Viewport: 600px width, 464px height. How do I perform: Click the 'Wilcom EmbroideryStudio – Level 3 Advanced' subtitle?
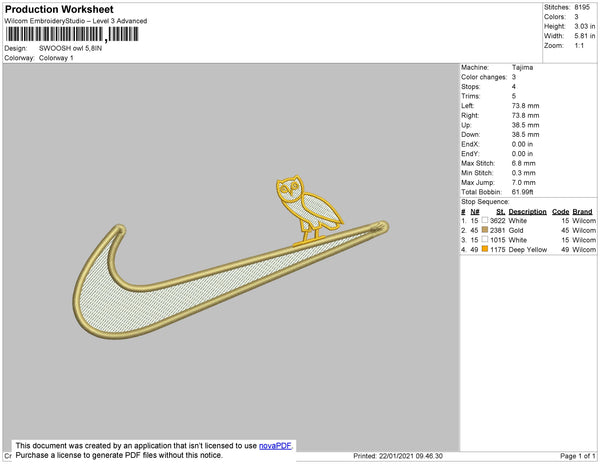click(x=76, y=21)
